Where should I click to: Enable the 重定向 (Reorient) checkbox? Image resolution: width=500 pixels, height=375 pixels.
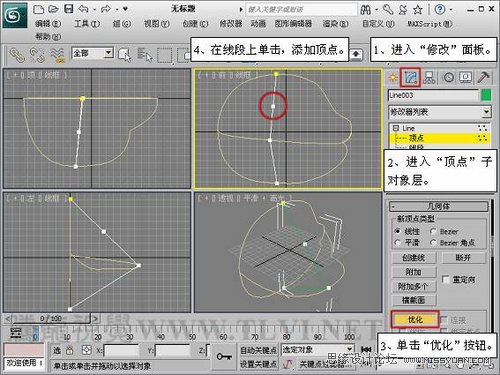(x=445, y=279)
